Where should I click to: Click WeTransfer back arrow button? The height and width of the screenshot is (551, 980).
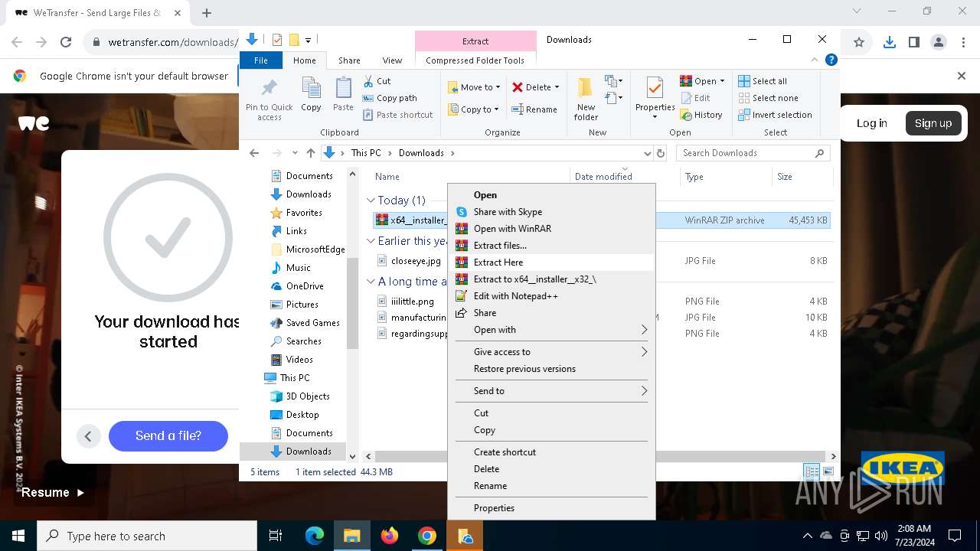click(88, 436)
